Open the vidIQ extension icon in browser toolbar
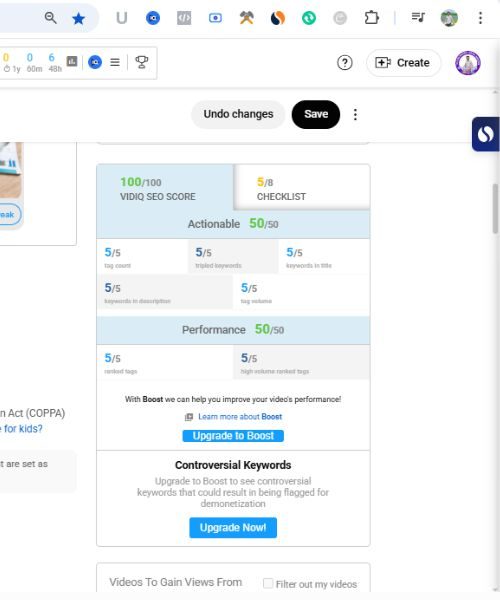Viewport: 500px width, 600px height. (x=153, y=18)
